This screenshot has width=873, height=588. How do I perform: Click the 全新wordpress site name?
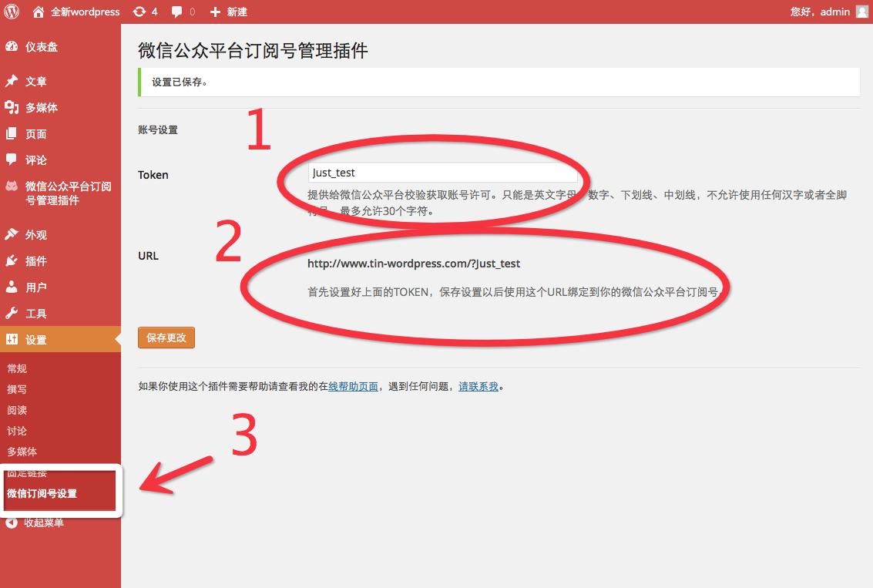coord(86,12)
